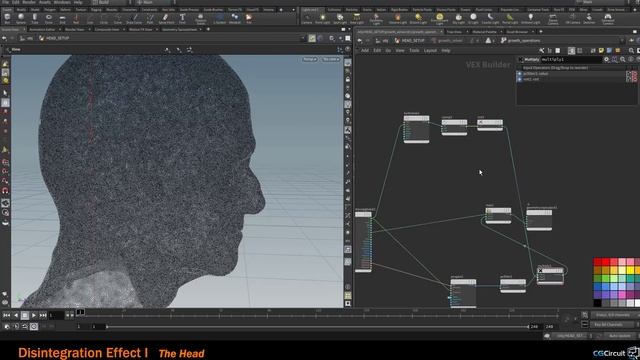Add a Spot Light from the shelf
640x360 pixels.
point(340,18)
